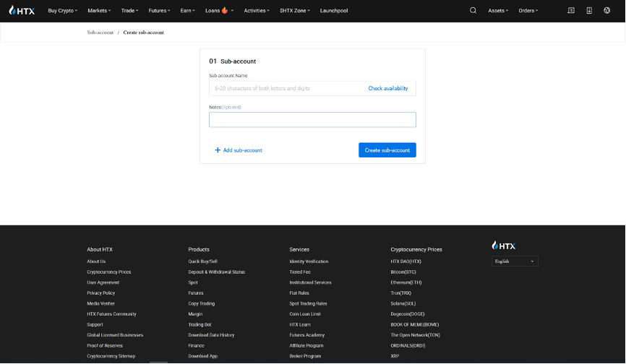Open Bitcoin(BTC) price link
The image size is (626, 364).
click(x=403, y=272)
